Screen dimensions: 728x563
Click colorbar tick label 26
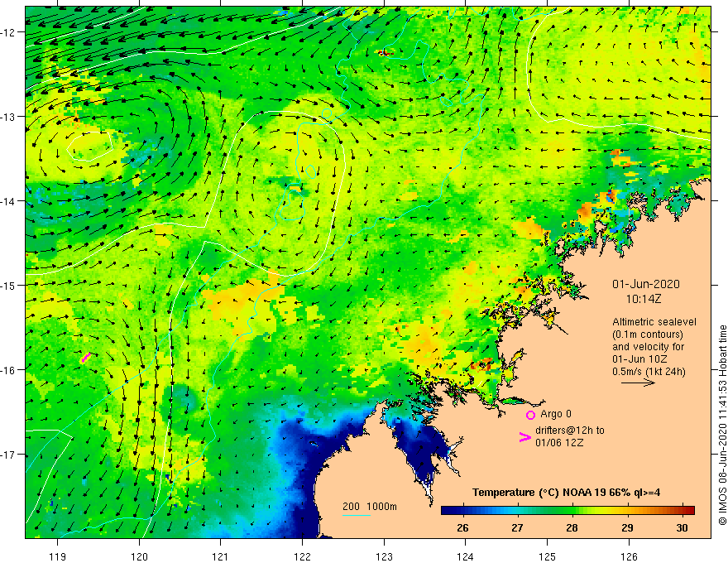[462, 527]
